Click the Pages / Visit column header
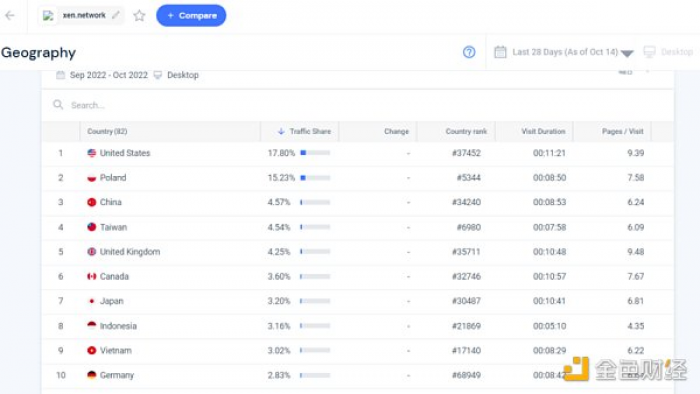Screen dimensions: 700x394 click(x=622, y=131)
